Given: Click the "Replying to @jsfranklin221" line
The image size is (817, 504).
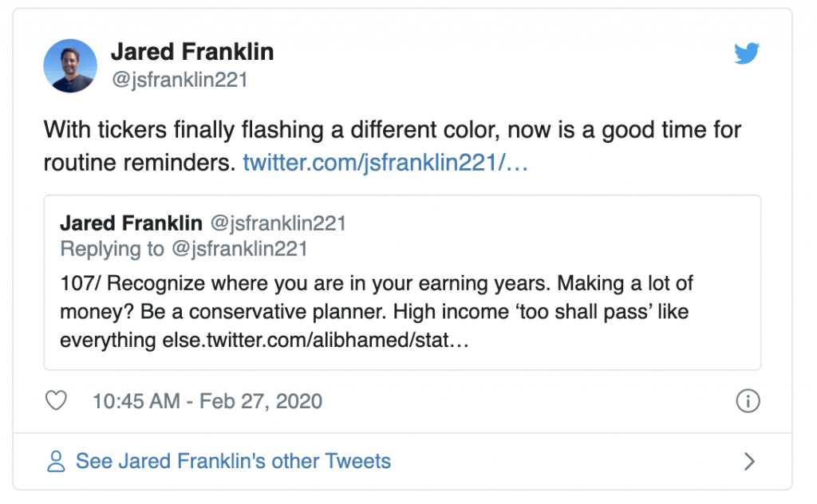Looking at the screenshot, I should coord(184,249).
